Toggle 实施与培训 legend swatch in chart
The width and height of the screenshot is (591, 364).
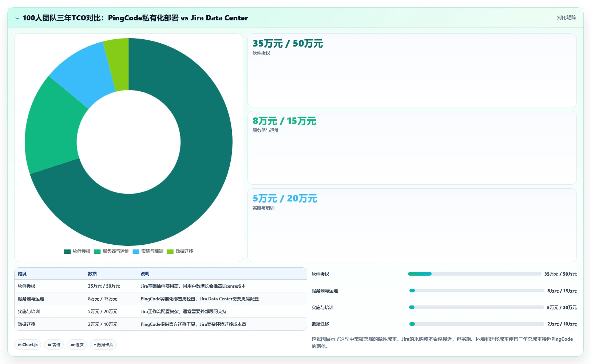coord(136,251)
